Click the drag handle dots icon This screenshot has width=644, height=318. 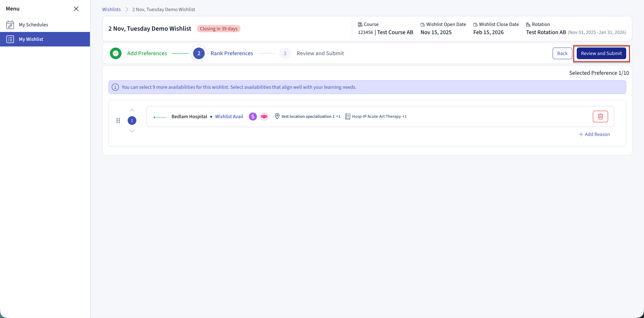118,121
